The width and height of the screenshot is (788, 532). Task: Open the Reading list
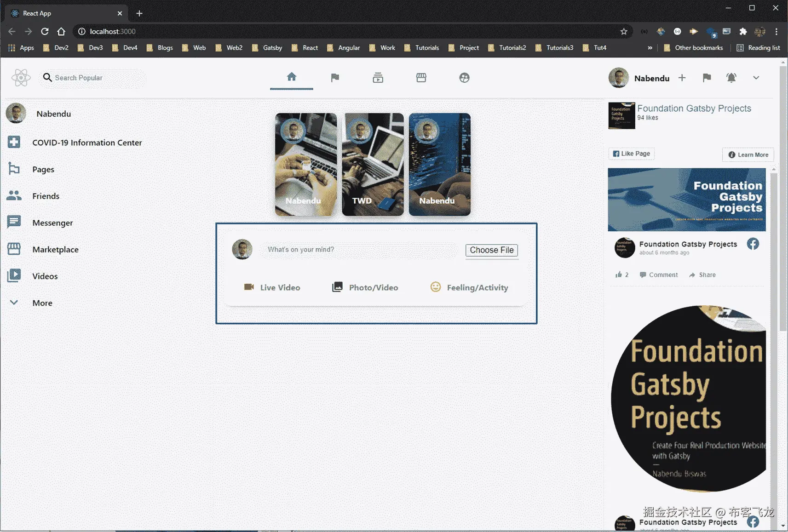point(758,48)
